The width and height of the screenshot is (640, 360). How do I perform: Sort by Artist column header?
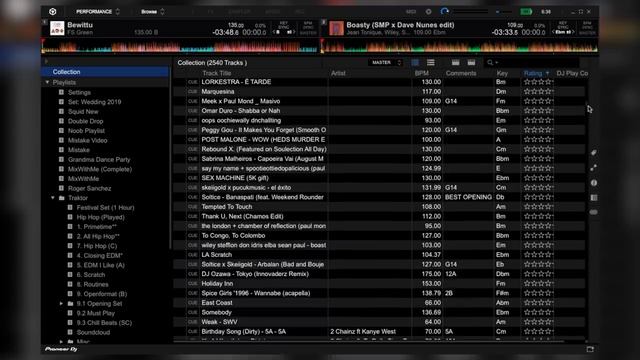(x=338, y=73)
